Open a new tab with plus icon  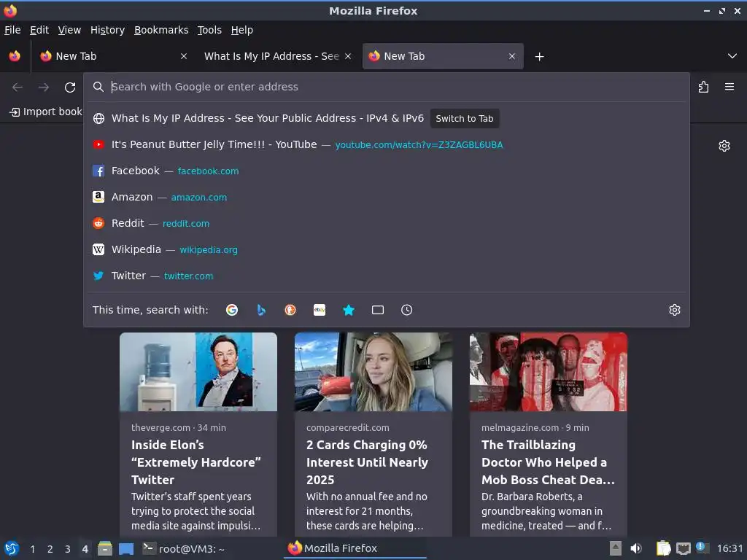click(539, 57)
